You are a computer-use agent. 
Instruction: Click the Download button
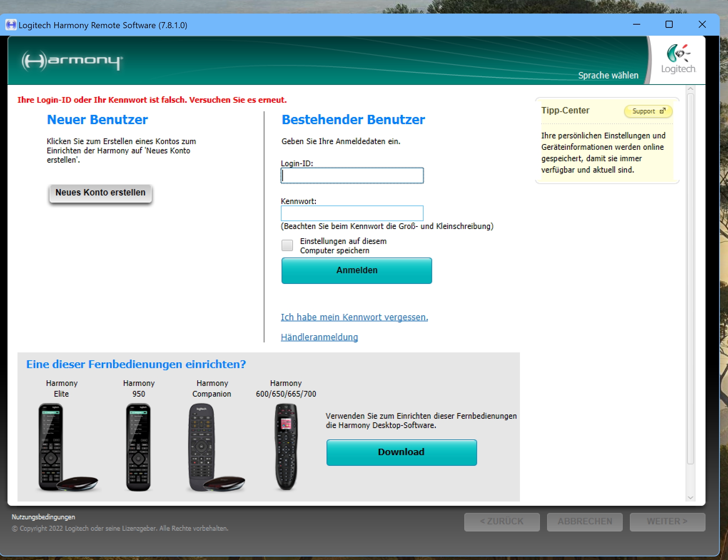401,452
